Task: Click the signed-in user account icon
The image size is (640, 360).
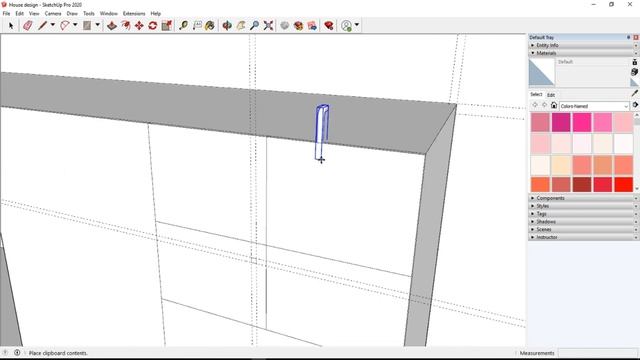Action: tap(346, 25)
